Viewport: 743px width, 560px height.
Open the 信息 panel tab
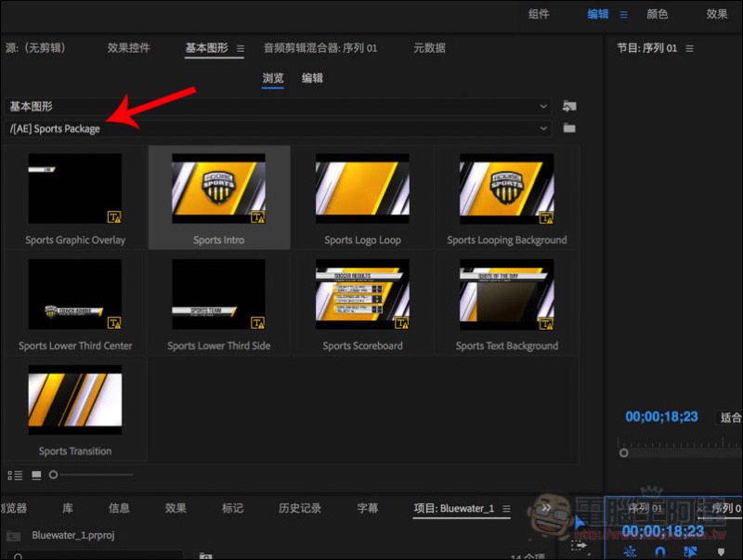119,508
